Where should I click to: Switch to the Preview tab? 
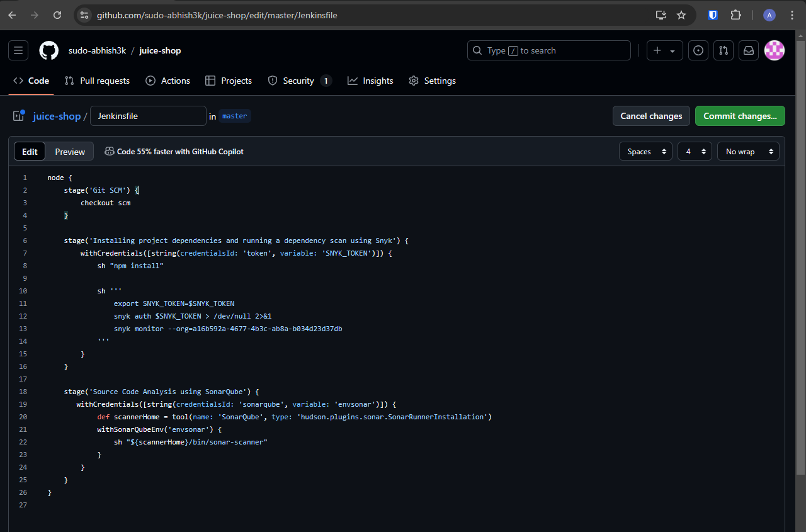(x=70, y=151)
